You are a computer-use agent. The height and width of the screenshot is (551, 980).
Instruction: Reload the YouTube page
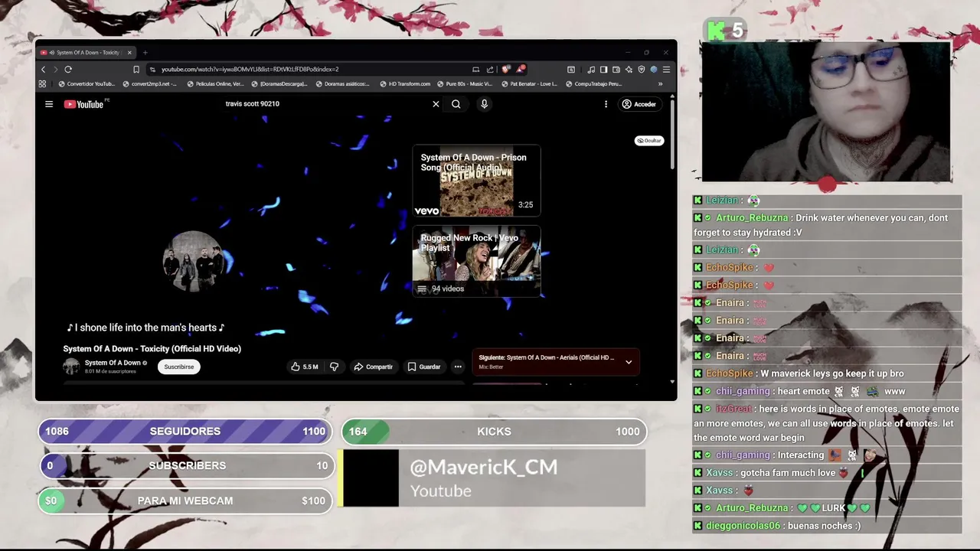(68, 69)
